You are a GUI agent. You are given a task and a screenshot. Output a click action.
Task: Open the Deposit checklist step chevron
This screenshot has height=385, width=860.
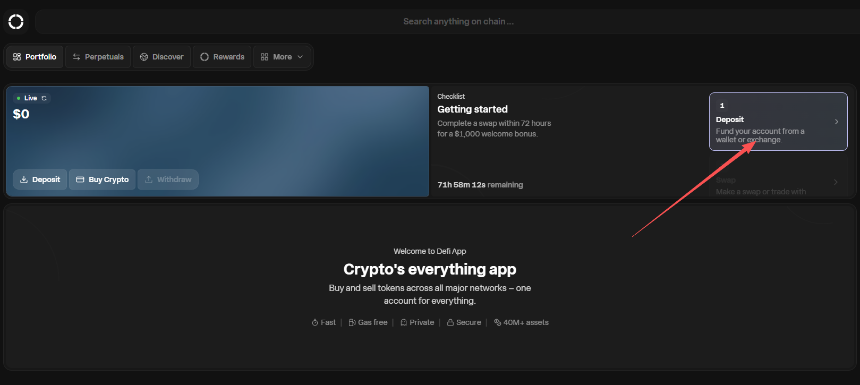[836, 122]
